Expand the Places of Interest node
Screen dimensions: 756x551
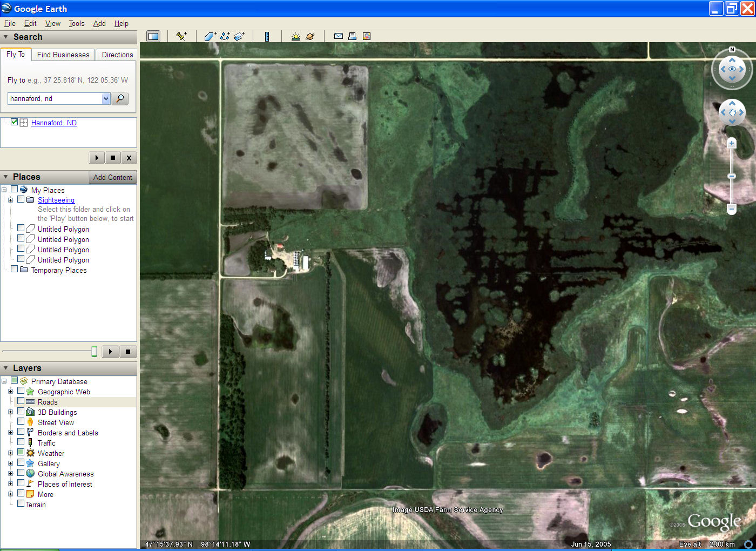(10, 484)
